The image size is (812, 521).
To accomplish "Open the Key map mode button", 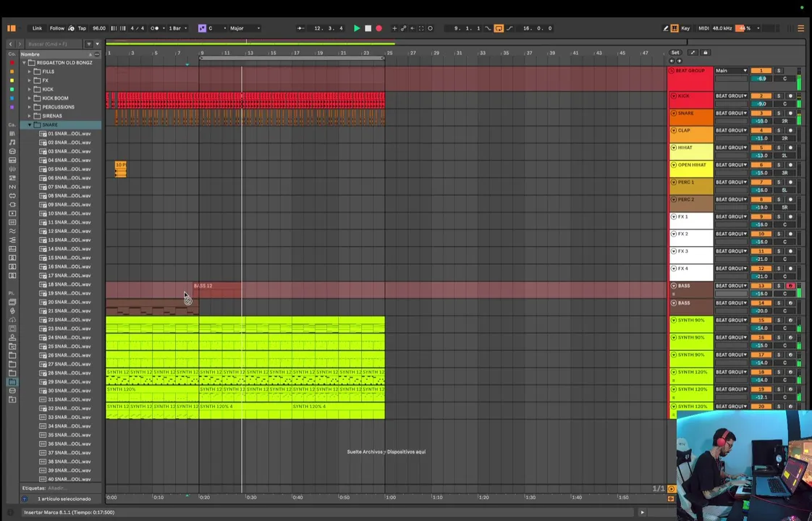I will (x=685, y=28).
